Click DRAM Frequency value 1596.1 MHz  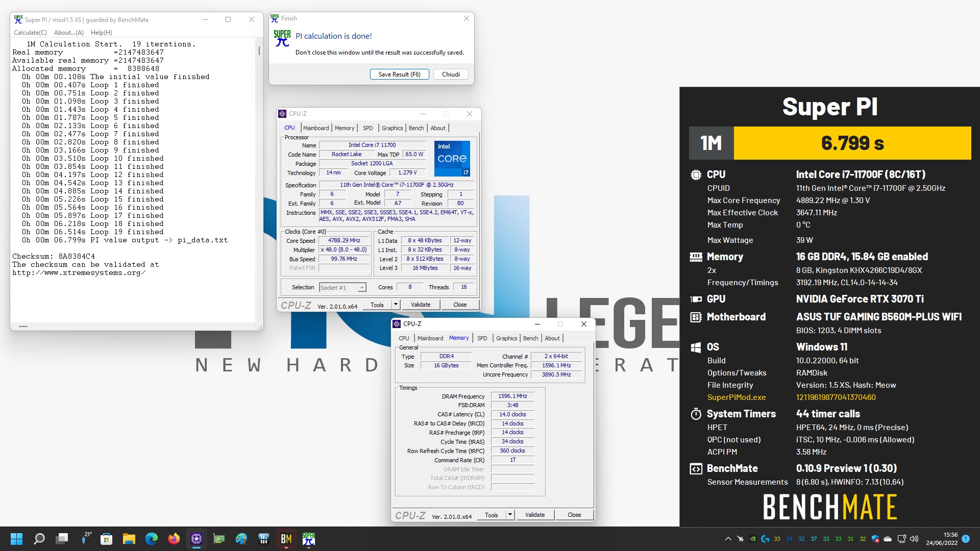coord(512,396)
